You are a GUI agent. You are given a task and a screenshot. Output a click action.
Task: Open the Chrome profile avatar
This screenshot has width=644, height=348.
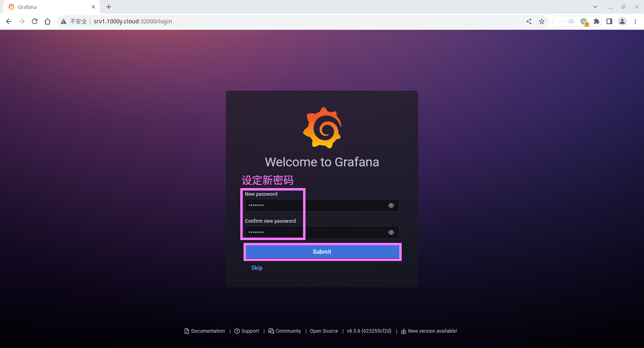622,21
